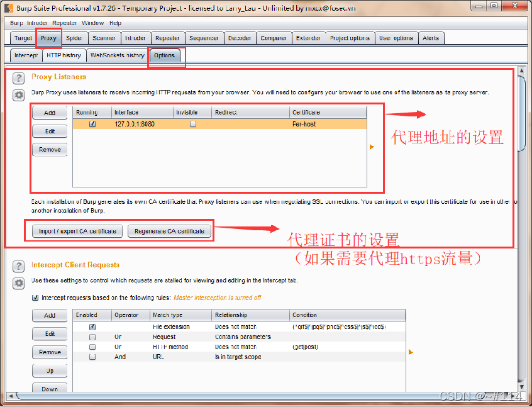Remove the selected proxy listener
This screenshot has width=532, height=407.
(x=50, y=150)
